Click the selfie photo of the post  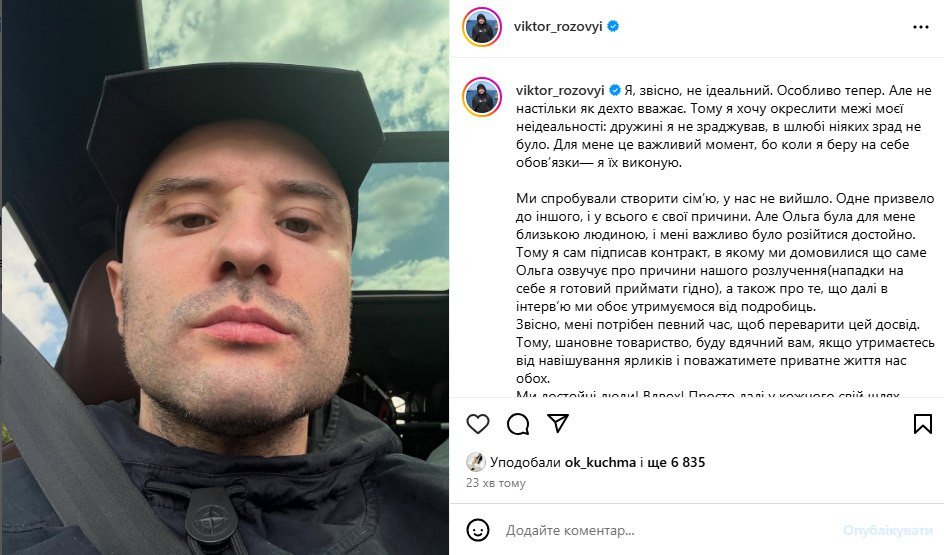click(x=225, y=278)
